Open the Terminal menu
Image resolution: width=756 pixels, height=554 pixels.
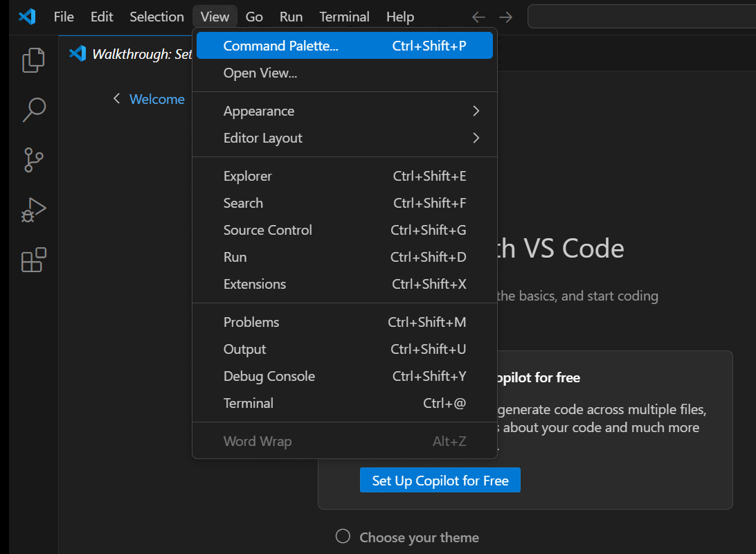click(344, 16)
